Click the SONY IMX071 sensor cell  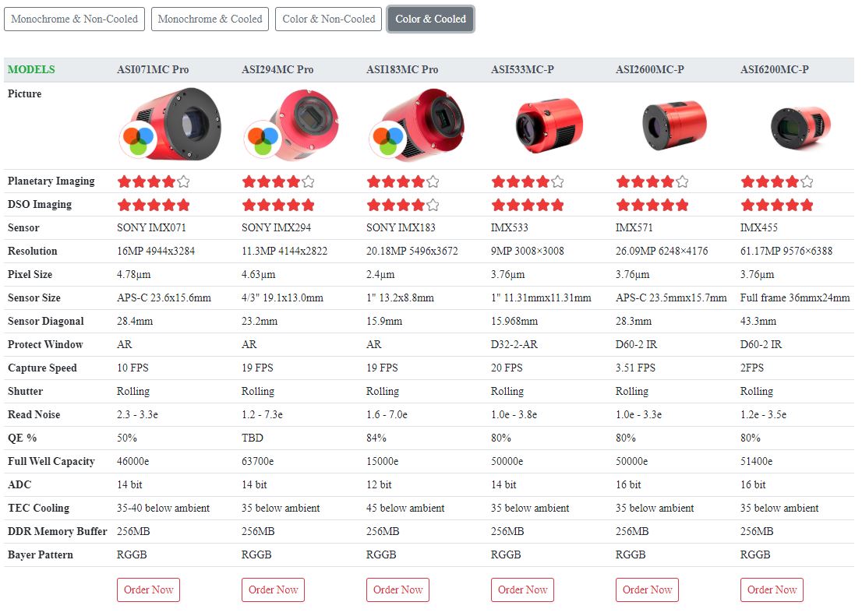click(x=151, y=227)
